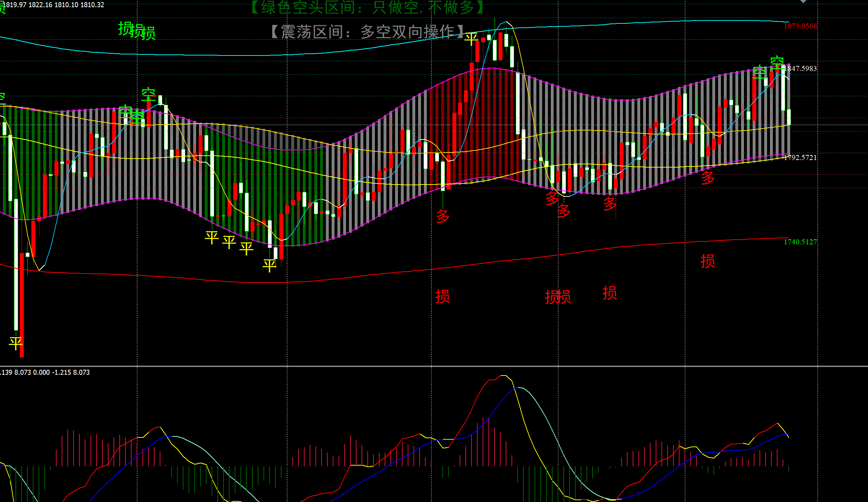Click the topmost green 空 marker at right
868x502 pixels.
click(x=777, y=62)
